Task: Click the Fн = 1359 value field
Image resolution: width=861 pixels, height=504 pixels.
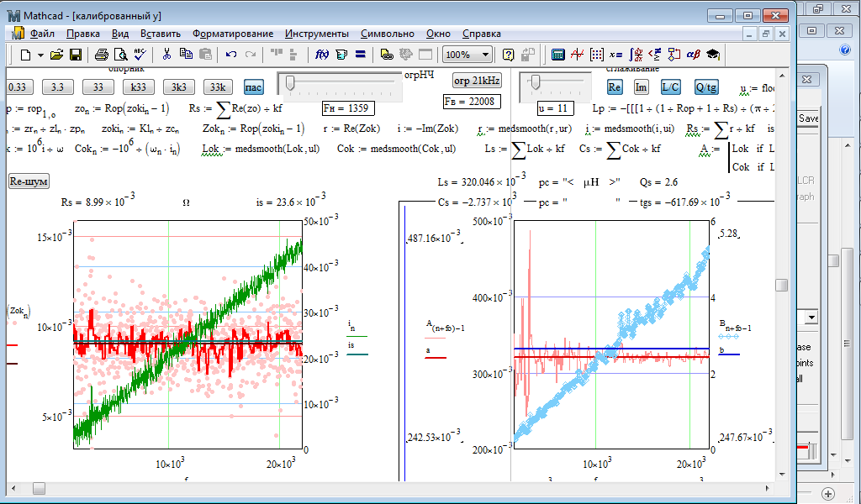Action: [348, 108]
